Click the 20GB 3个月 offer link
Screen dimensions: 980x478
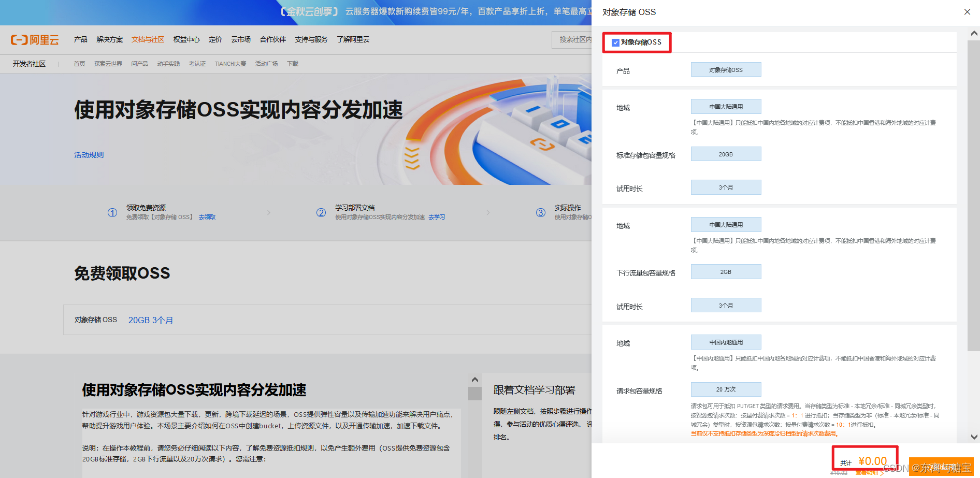[151, 320]
